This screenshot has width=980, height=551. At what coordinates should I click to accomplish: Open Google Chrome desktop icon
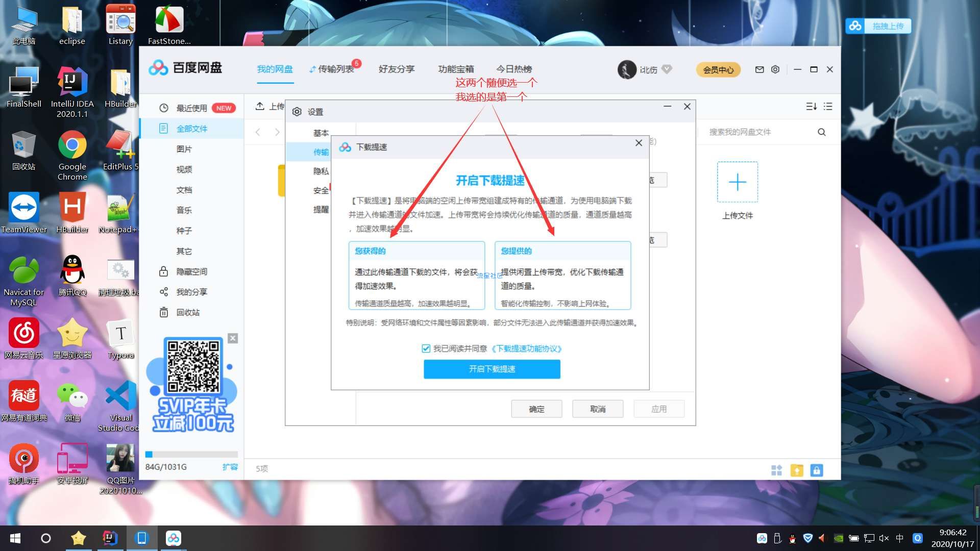coord(72,156)
